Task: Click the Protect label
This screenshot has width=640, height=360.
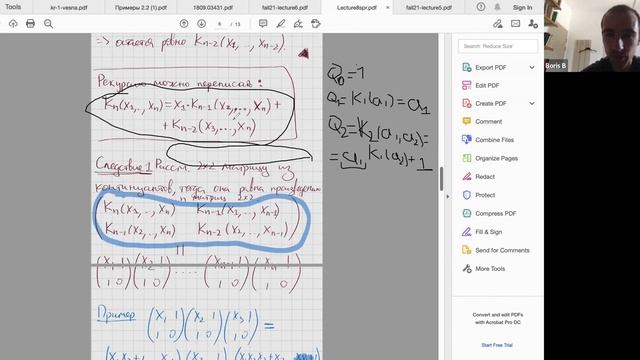Action: point(485,195)
